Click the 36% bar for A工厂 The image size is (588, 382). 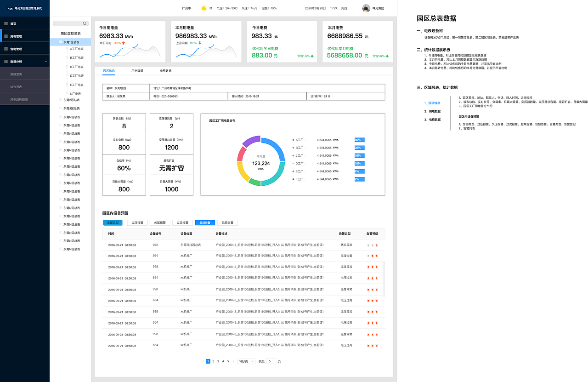(359, 140)
